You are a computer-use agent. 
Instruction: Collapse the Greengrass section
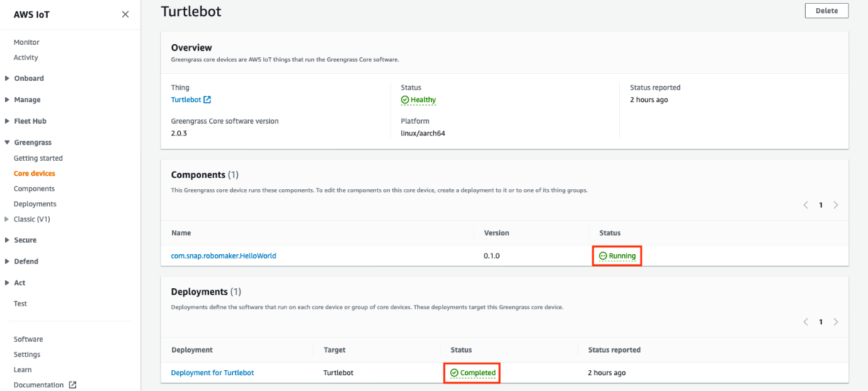tap(7, 143)
